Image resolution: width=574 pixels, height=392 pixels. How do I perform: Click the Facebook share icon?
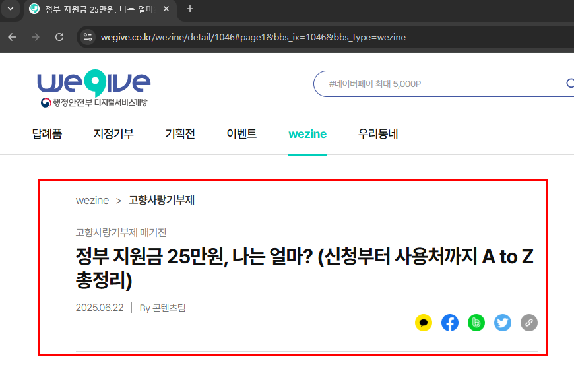click(x=449, y=323)
